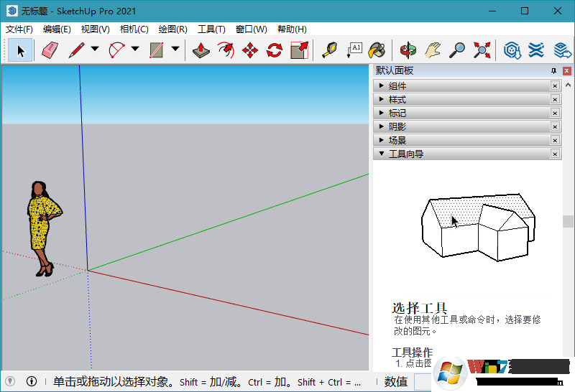Click the tray scrollbar thumb
575x392 pixels.
pyautogui.click(x=568, y=222)
